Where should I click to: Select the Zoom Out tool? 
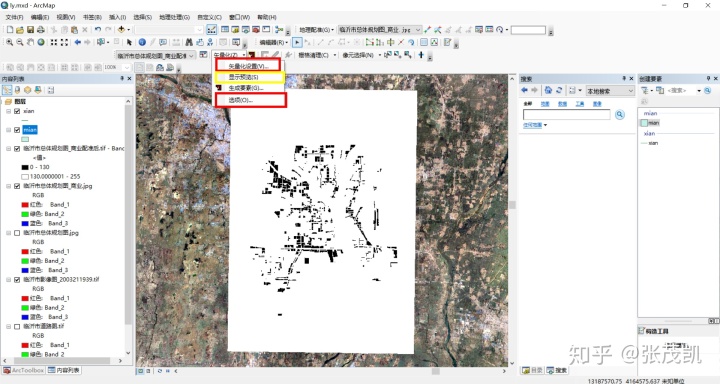20,42
